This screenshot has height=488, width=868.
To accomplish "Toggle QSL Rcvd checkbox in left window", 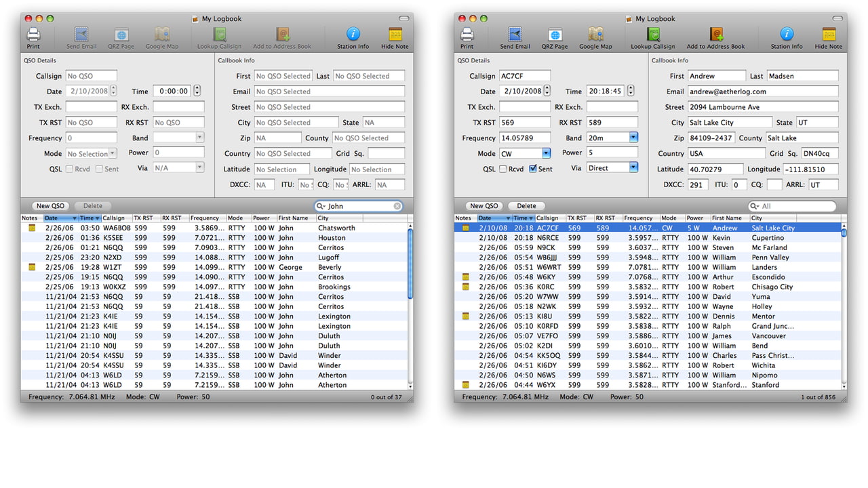I will (69, 169).
